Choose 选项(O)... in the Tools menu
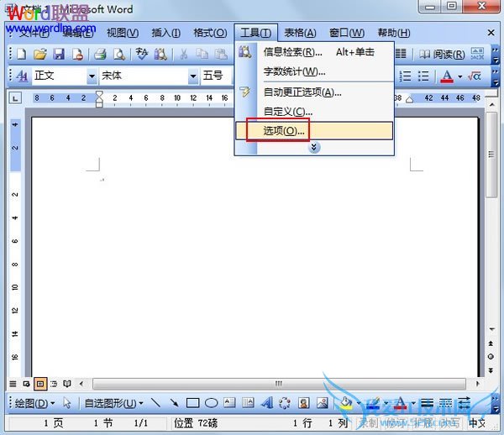Viewport: 504px width, 435px height. point(314,131)
